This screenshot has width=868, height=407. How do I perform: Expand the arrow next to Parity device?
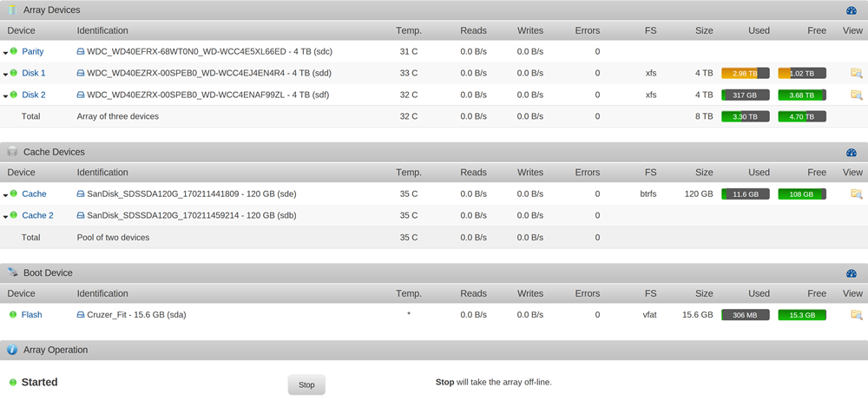(5, 53)
